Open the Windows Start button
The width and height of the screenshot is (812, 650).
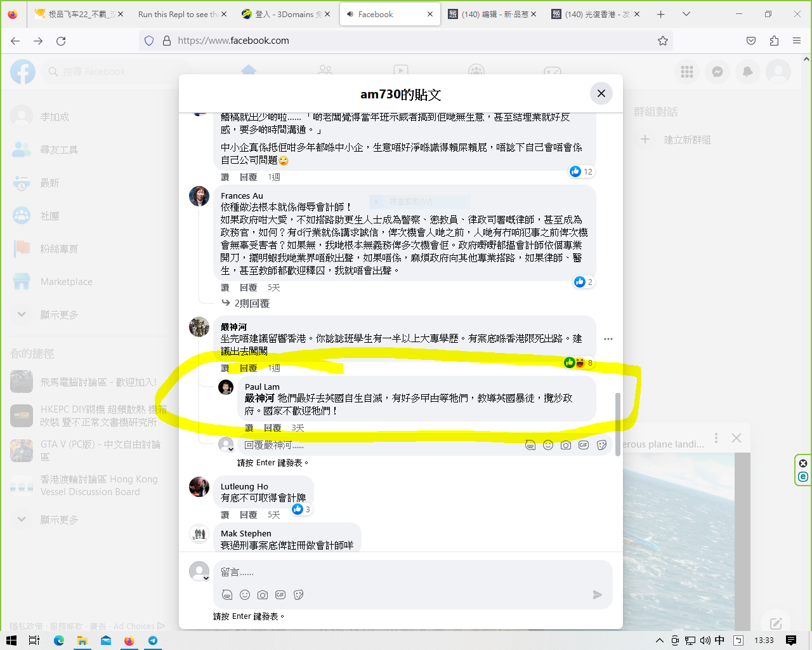(11, 640)
